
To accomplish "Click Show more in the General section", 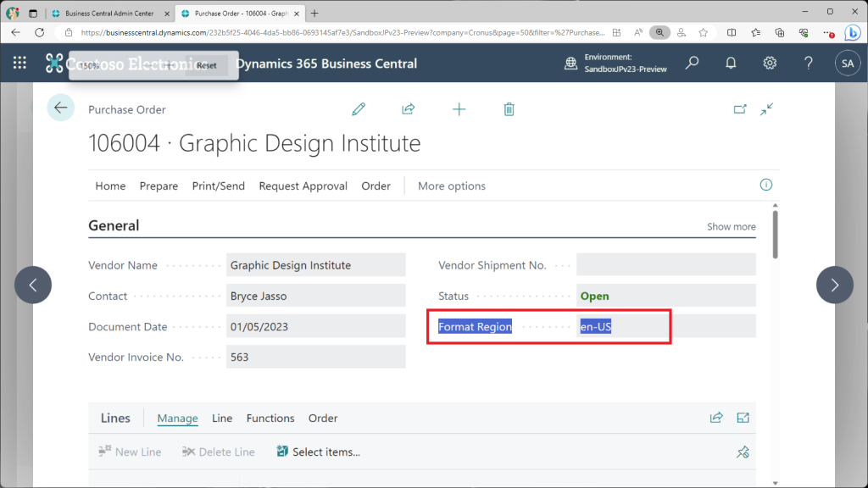I will click(x=732, y=226).
